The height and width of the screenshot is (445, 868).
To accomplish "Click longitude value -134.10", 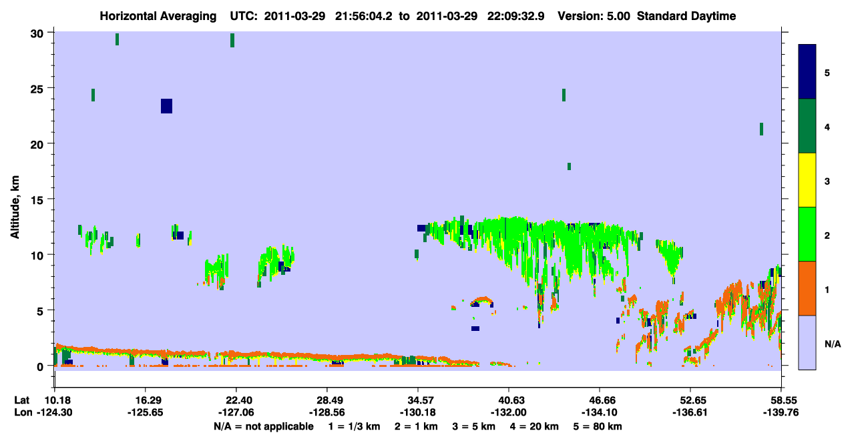I will [600, 413].
